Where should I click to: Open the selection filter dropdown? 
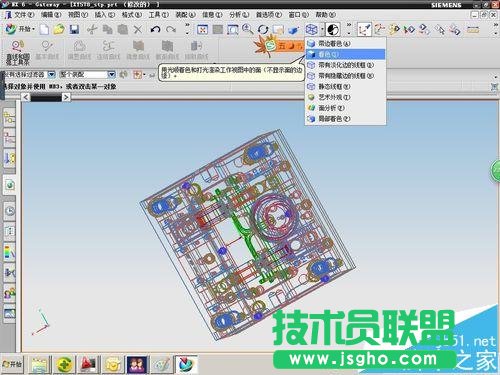pyautogui.click(x=52, y=74)
